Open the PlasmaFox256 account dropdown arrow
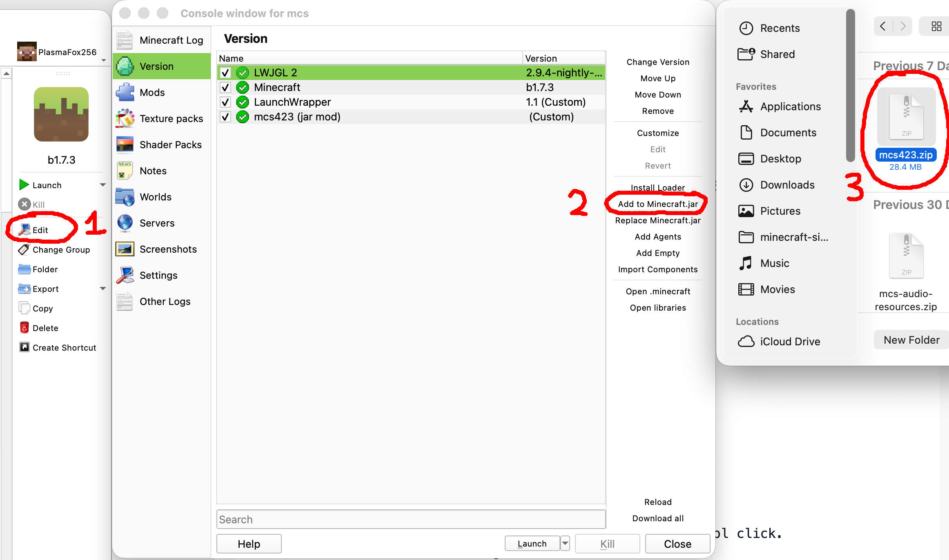949x560 pixels. (x=104, y=60)
